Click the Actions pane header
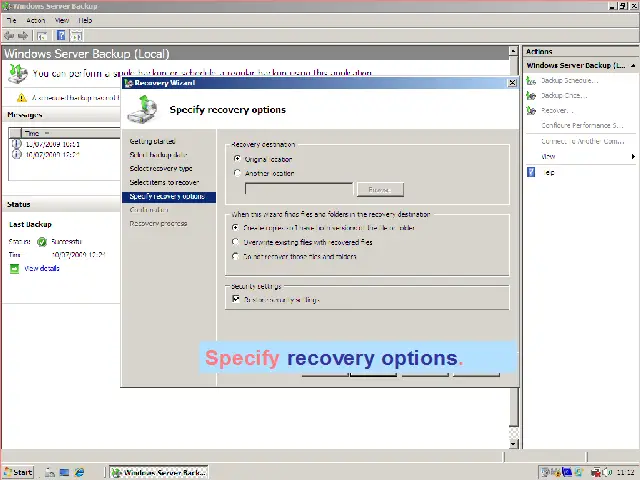The height and width of the screenshot is (480, 640). [x=581, y=51]
